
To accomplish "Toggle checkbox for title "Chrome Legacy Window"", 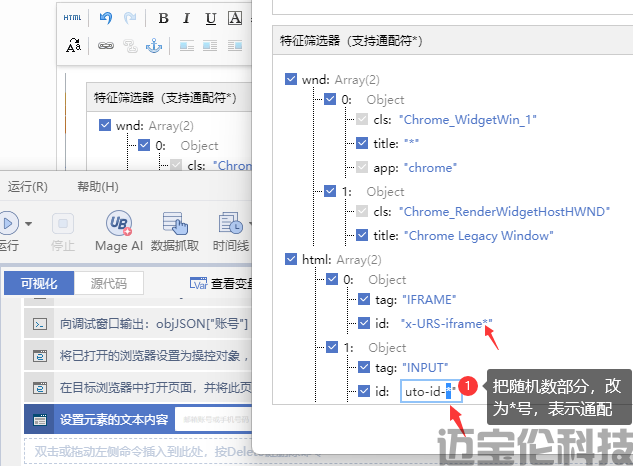I will coord(363,235).
